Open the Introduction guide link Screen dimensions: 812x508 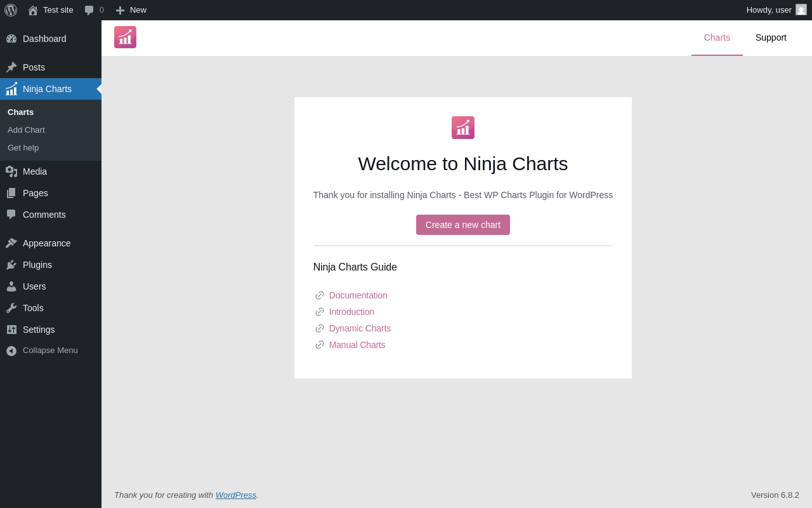[351, 312]
